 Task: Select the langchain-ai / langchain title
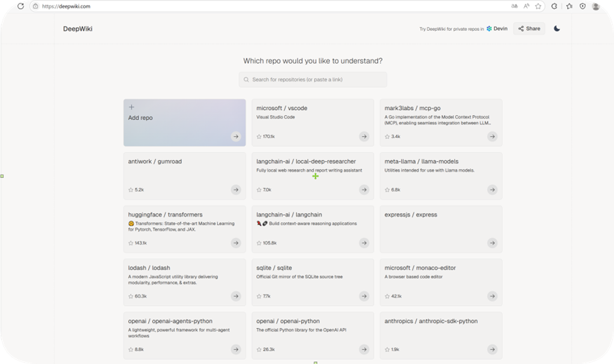point(289,215)
